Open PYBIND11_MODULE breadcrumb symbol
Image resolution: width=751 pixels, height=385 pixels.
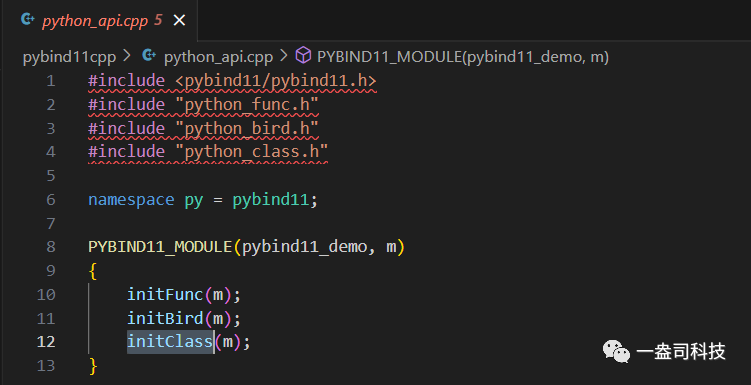[x=463, y=57]
